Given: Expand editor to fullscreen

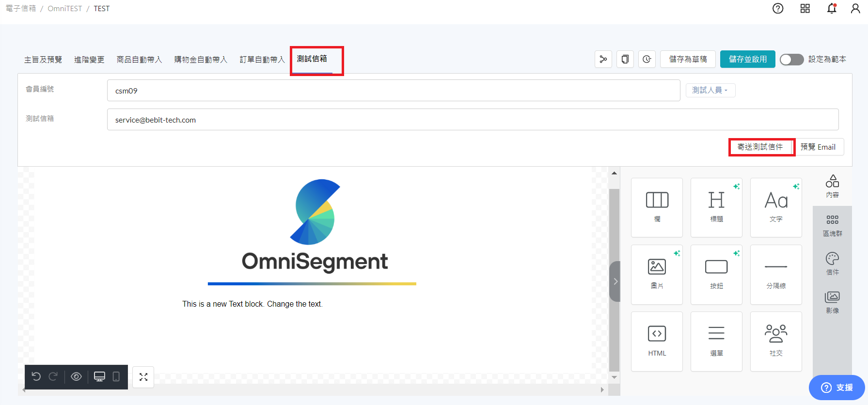Looking at the screenshot, I should [x=143, y=377].
